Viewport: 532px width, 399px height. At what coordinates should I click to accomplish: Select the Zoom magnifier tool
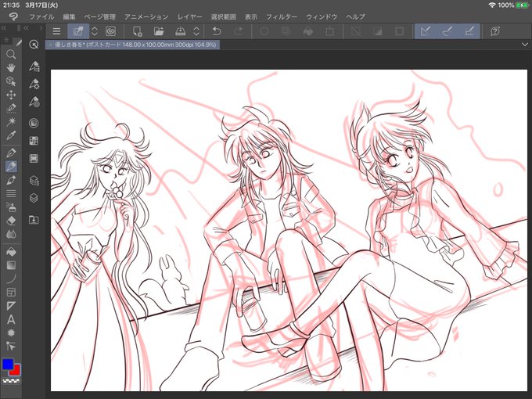pyautogui.click(x=11, y=54)
